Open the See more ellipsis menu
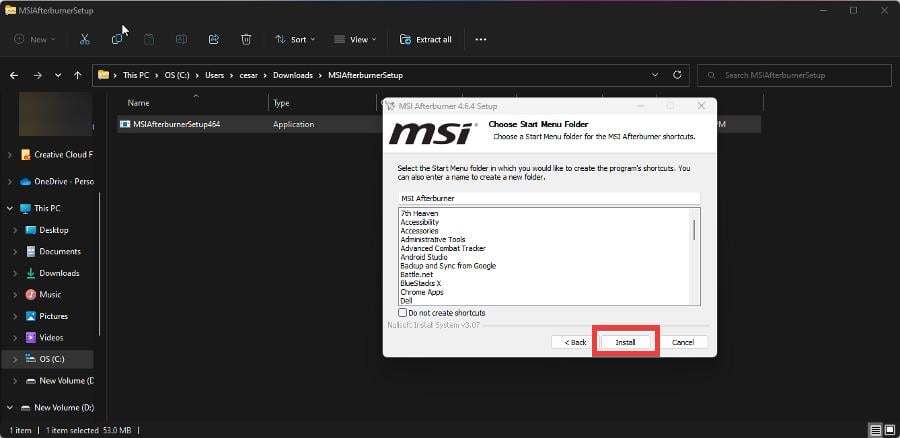Screen dimensions: 900x438 click(x=481, y=40)
